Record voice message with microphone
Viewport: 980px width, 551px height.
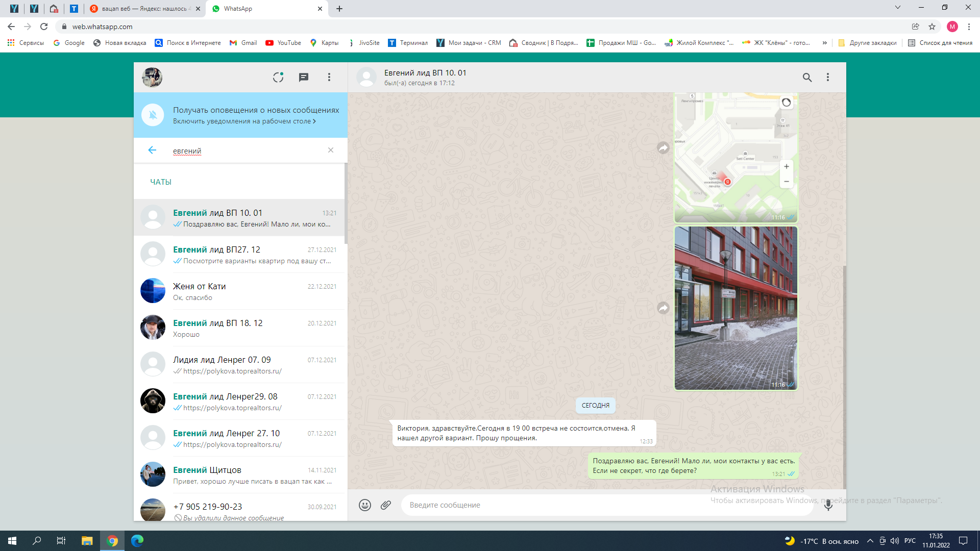(x=828, y=505)
